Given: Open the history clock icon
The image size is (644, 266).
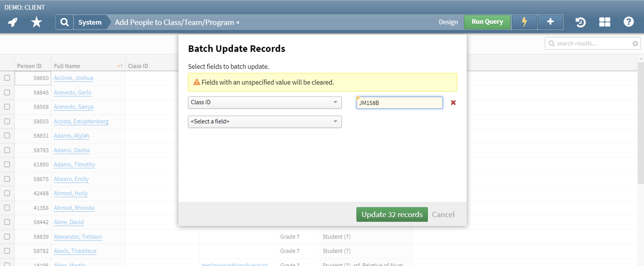Looking at the screenshot, I should coord(580,22).
